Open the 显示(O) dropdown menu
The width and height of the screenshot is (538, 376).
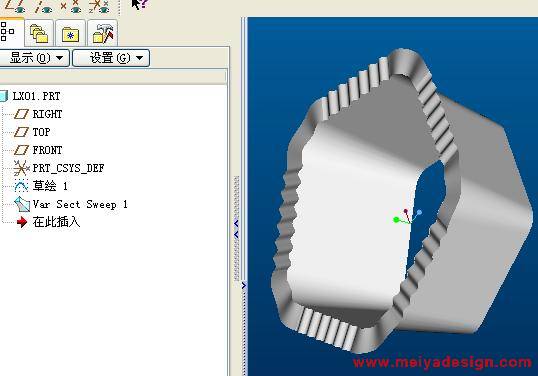point(34,58)
